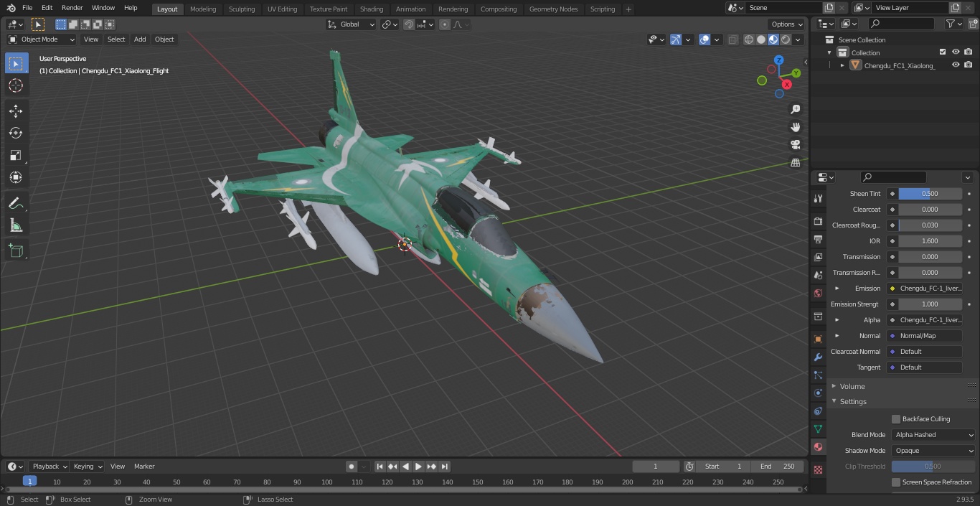Image resolution: width=980 pixels, height=506 pixels.
Task: Open the Object properties tab
Action: pyautogui.click(x=818, y=339)
